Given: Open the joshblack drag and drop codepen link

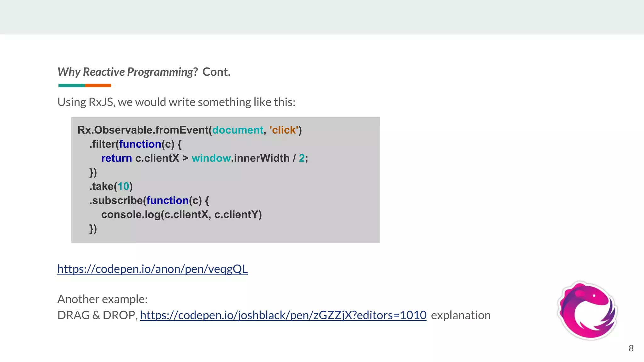Looking at the screenshot, I should pos(283,315).
